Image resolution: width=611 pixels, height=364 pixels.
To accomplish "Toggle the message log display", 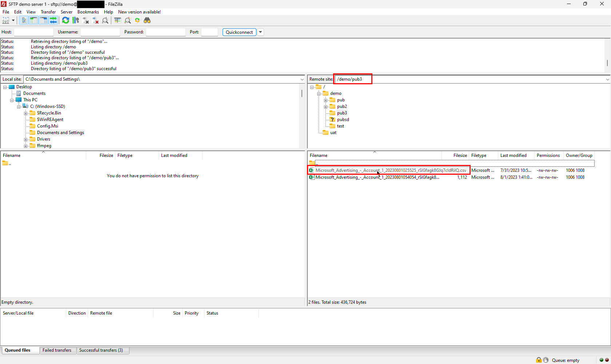I will [x=24, y=20].
